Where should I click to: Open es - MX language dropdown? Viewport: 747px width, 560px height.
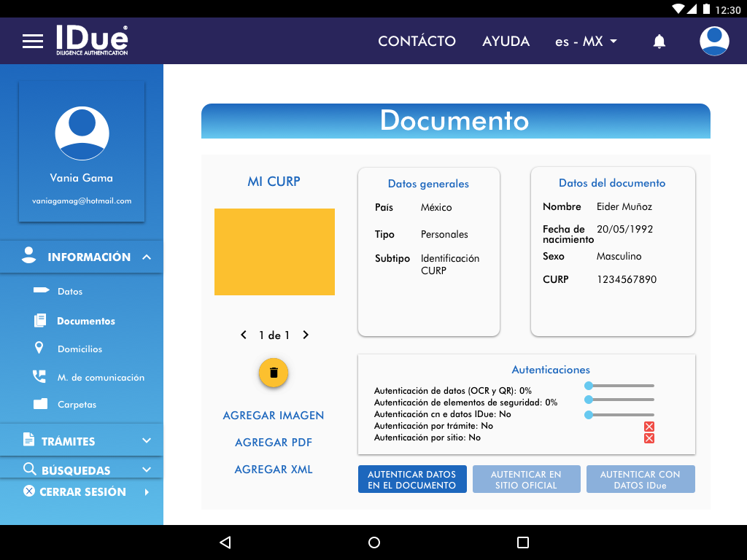586,42
